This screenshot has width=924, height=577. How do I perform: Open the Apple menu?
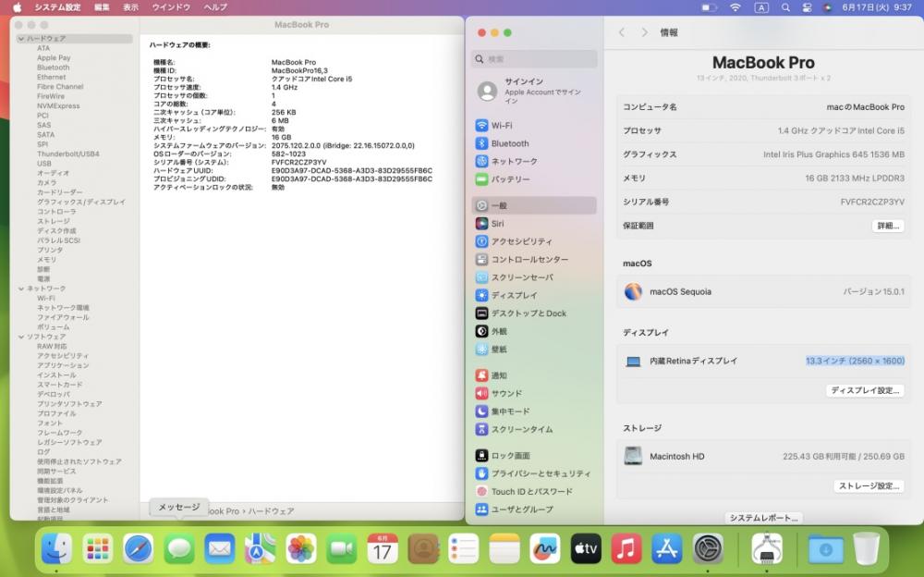[x=17, y=7]
